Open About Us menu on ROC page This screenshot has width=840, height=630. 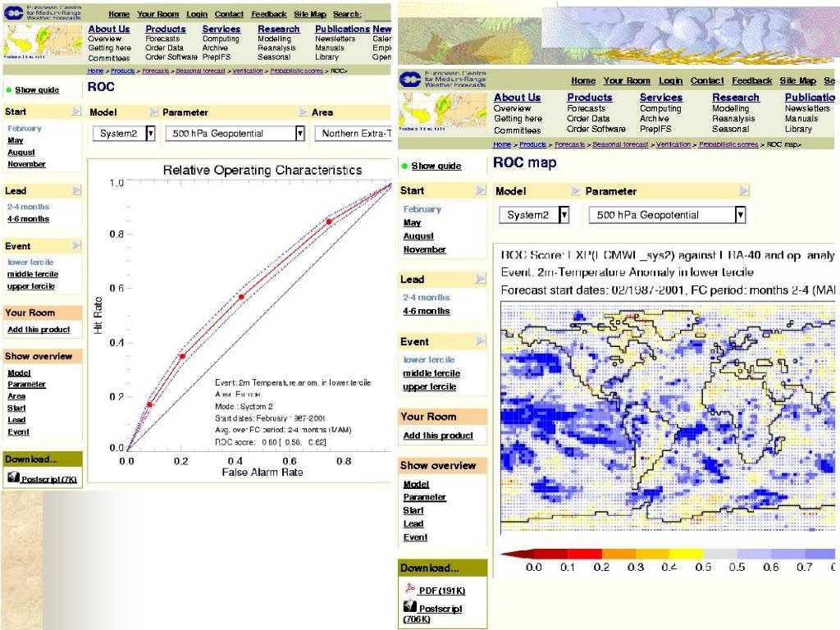coord(109,29)
